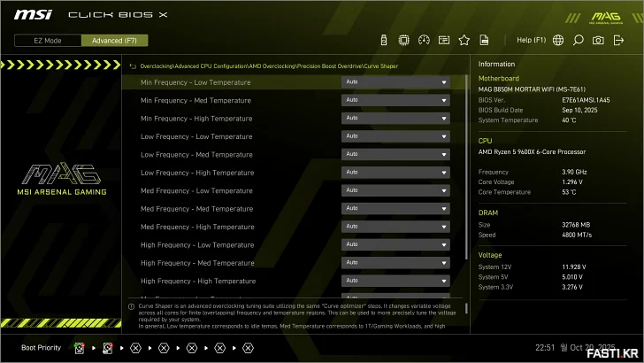
Task: Select second hard disk boot priority device
Action: point(108,348)
